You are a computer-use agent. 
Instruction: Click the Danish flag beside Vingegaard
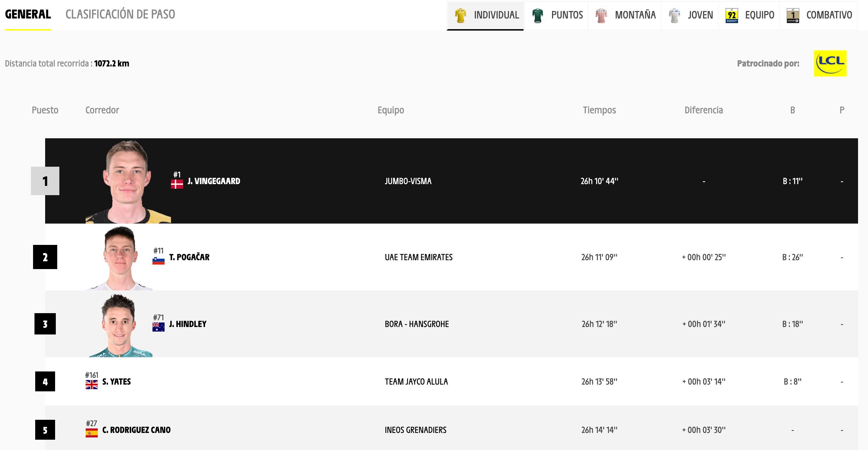pyautogui.click(x=177, y=184)
